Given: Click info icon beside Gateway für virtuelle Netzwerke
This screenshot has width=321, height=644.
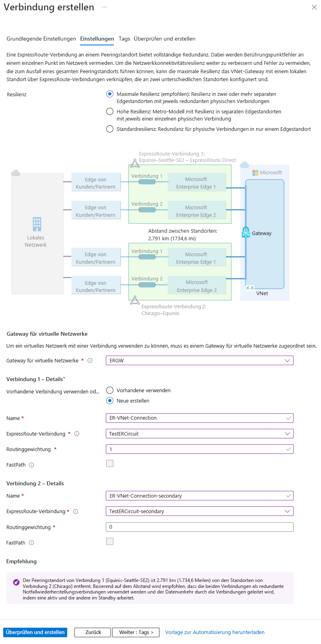Looking at the screenshot, I should [x=90, y=361].
